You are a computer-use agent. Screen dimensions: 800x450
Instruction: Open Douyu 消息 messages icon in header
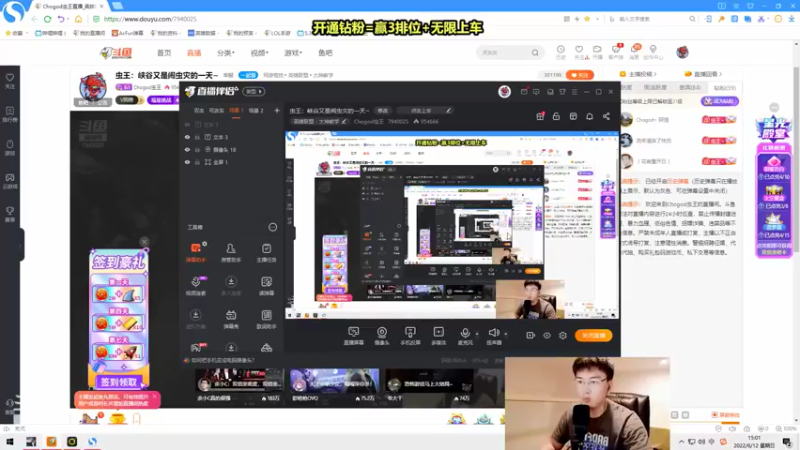coord(634,52)
